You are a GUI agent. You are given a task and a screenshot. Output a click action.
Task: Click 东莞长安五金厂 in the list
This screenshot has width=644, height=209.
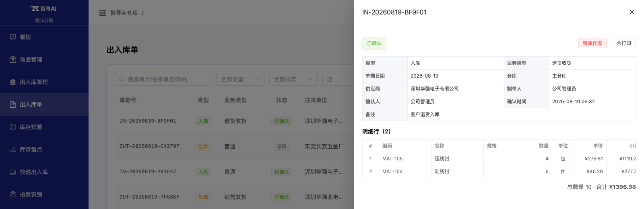[324, 146]
